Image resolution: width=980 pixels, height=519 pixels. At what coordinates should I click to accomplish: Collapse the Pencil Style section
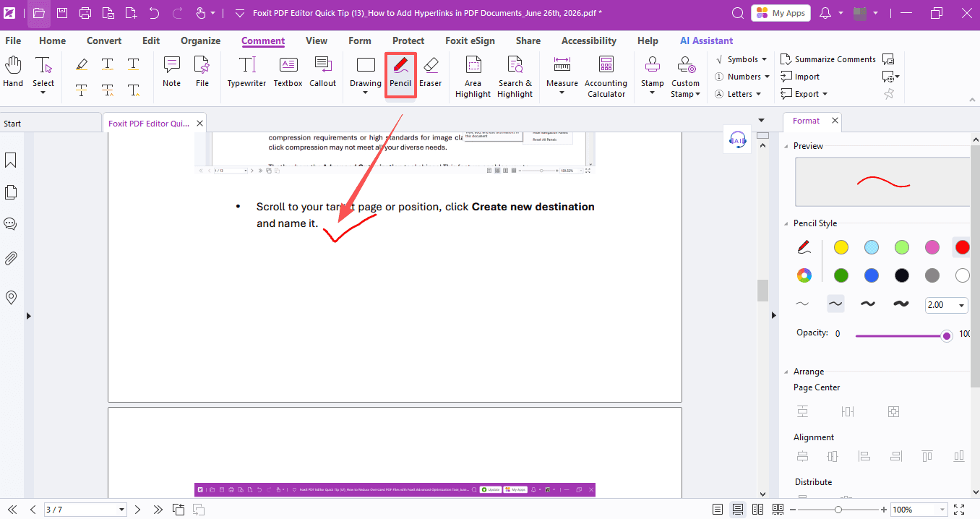pos(787,223)
